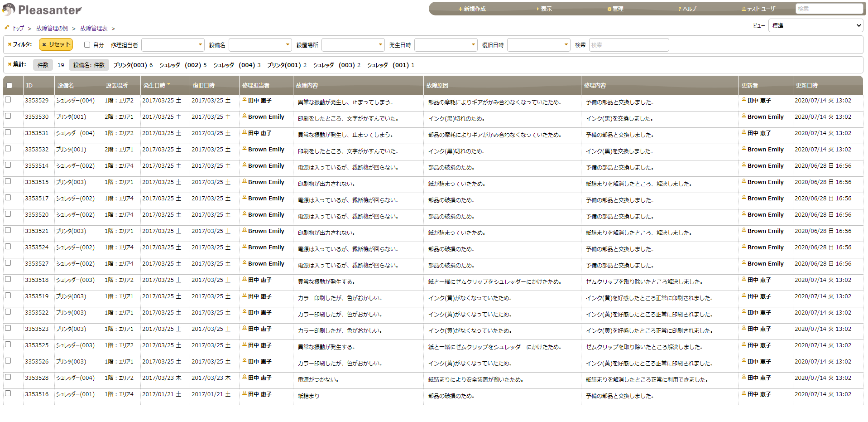Click the question icon on ヘルプ
868x422 pixels.
tap(680, 9)
